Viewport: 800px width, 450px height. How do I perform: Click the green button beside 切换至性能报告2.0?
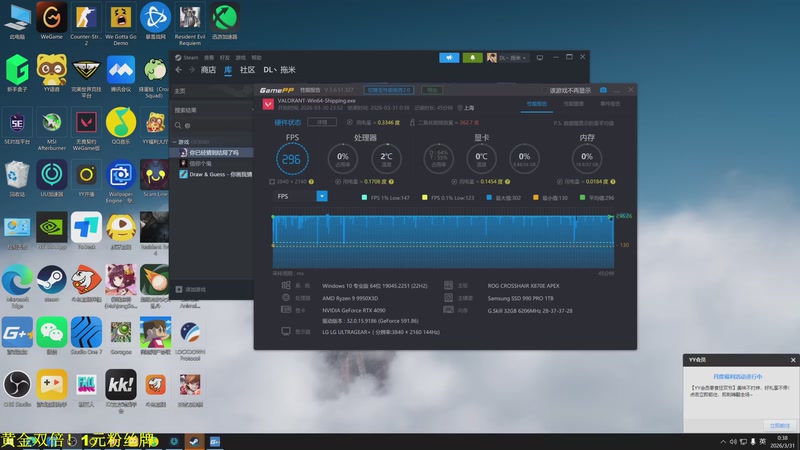tap(432, 90)
